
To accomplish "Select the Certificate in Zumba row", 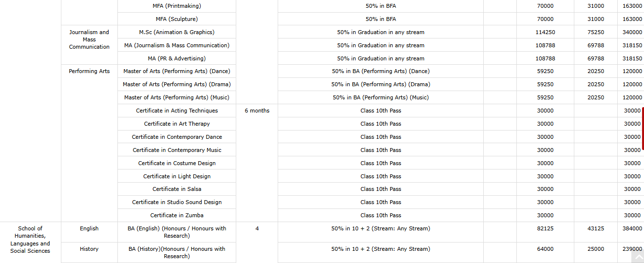I will click(177, 215).
